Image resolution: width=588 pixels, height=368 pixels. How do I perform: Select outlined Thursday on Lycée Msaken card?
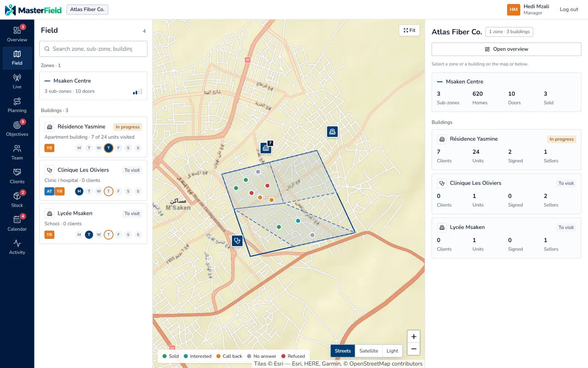coord(108,234)
